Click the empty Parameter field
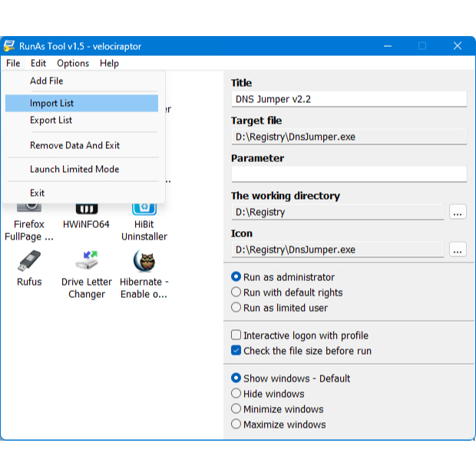 click(349, 174)
